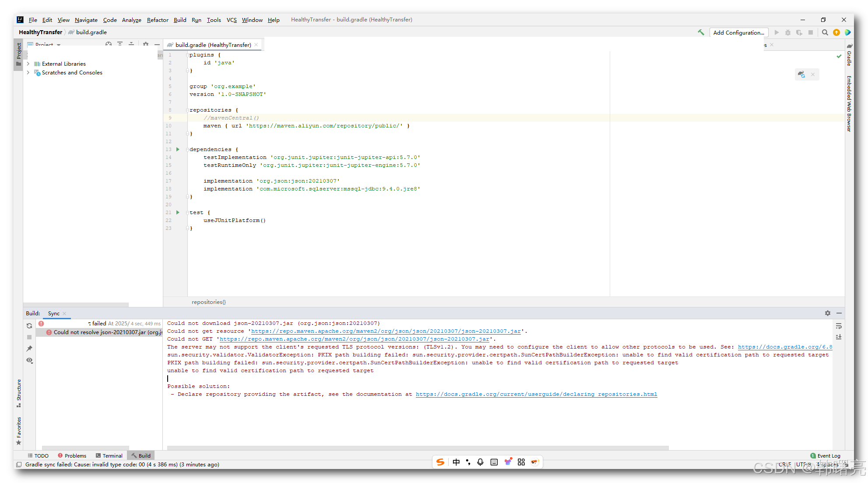Open the docs.gradle.org/6.8 link in output
This screenshot has height=483, width=868.
tap(785, 347)
